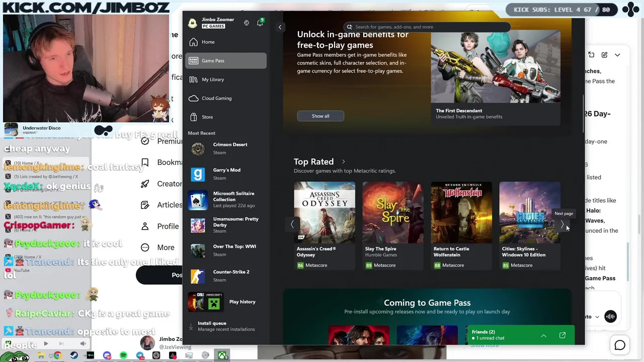Launch Crimson Desert from Most Recent

pos(226,148)
